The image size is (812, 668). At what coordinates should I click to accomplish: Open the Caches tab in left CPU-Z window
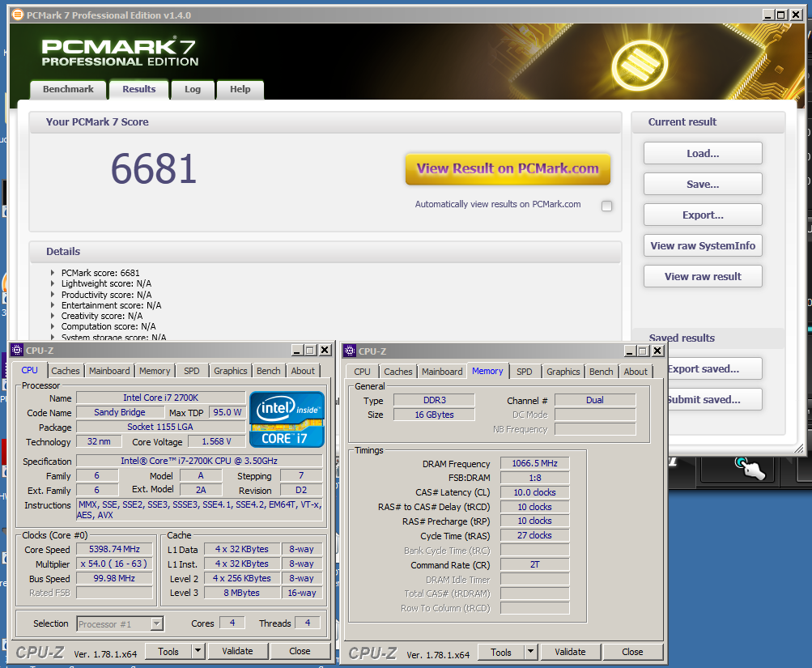pos(66,371)
